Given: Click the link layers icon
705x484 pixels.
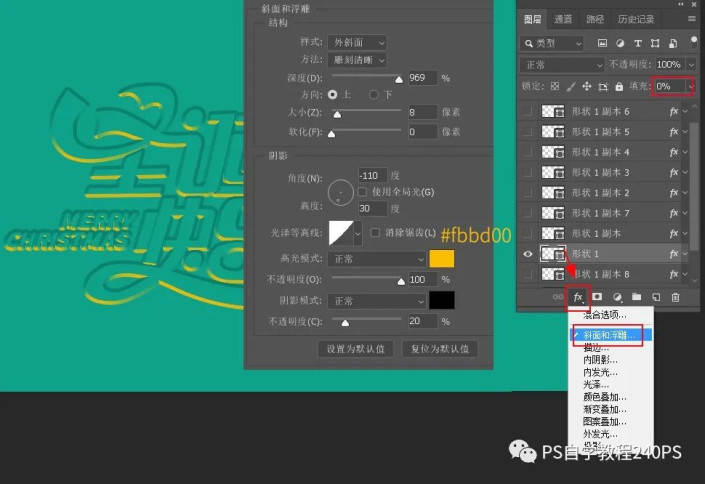Looking at the screenshot, I should point(558,297).
